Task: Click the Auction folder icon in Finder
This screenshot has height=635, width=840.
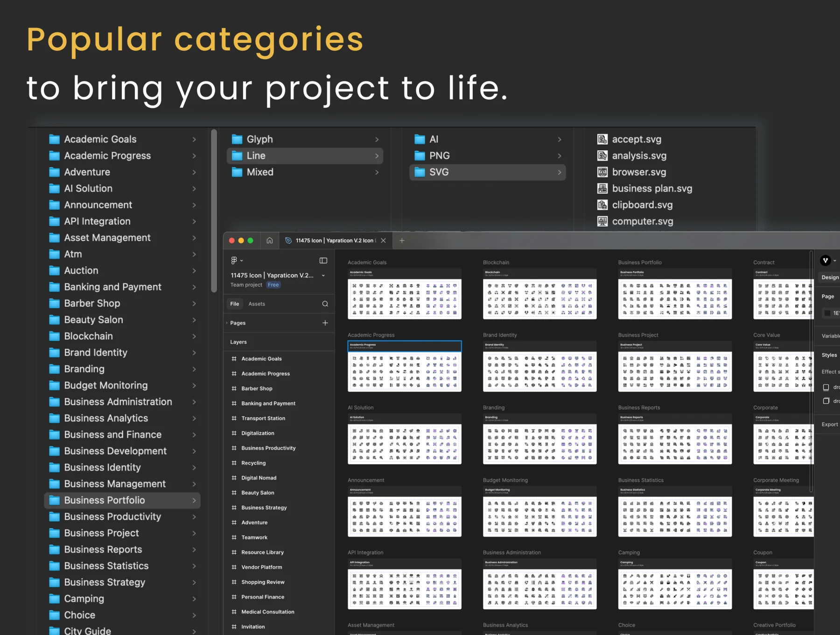Action: [55, 270]
